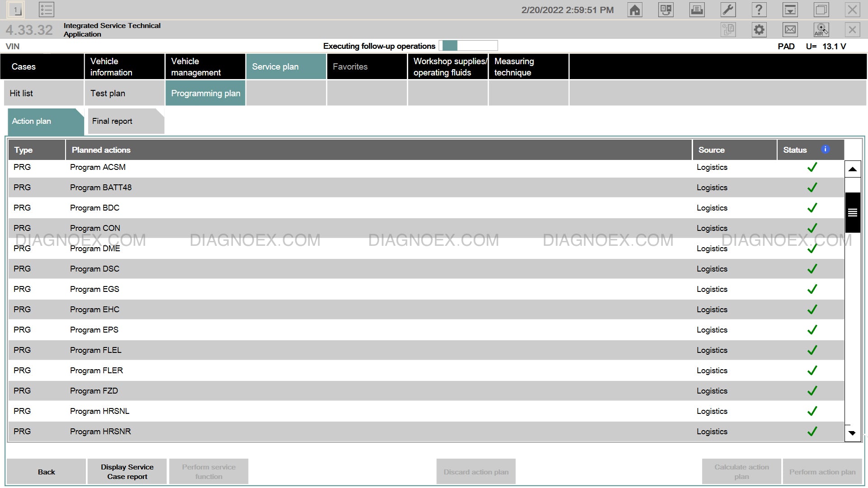Click Perform action plan button

(x=822, y=472)
